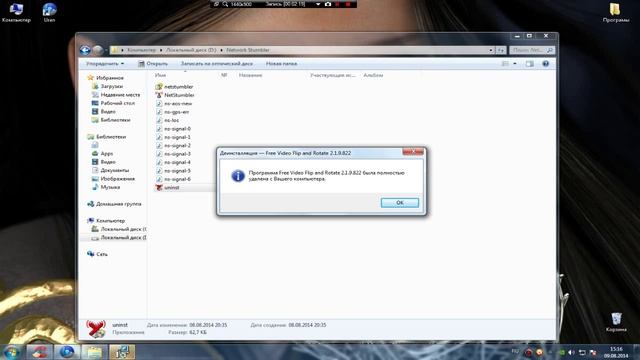Open the Корзина recycle bin icon
Screen dimensions: 640x360
point(616,322)
